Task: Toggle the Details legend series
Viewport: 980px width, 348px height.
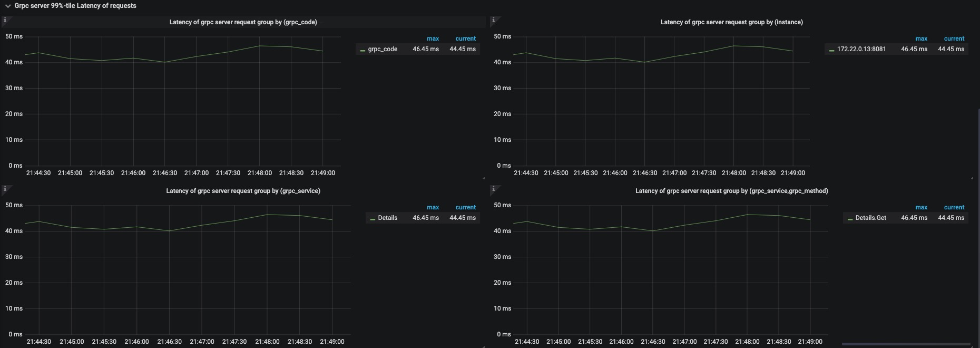Action: coord(387,218)
